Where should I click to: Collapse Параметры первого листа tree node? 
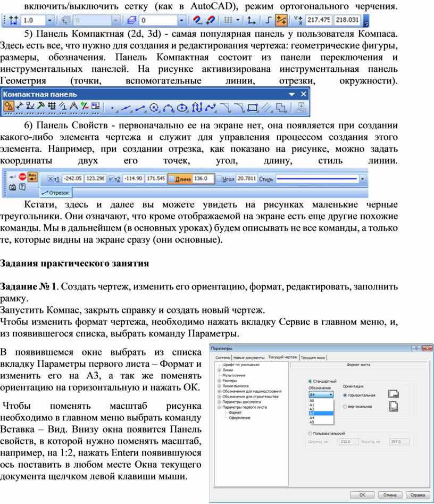tap(219, 407)
